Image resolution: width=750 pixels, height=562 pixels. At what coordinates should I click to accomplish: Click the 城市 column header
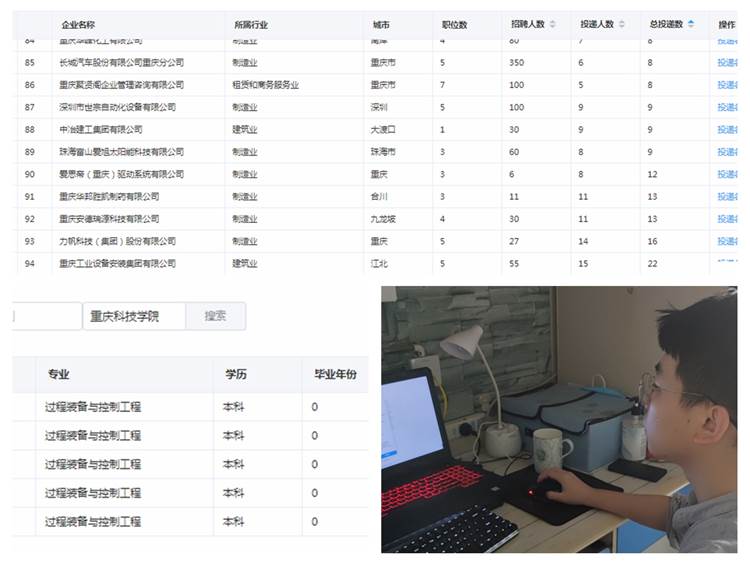pyautogui.click(x=381, y=24)
